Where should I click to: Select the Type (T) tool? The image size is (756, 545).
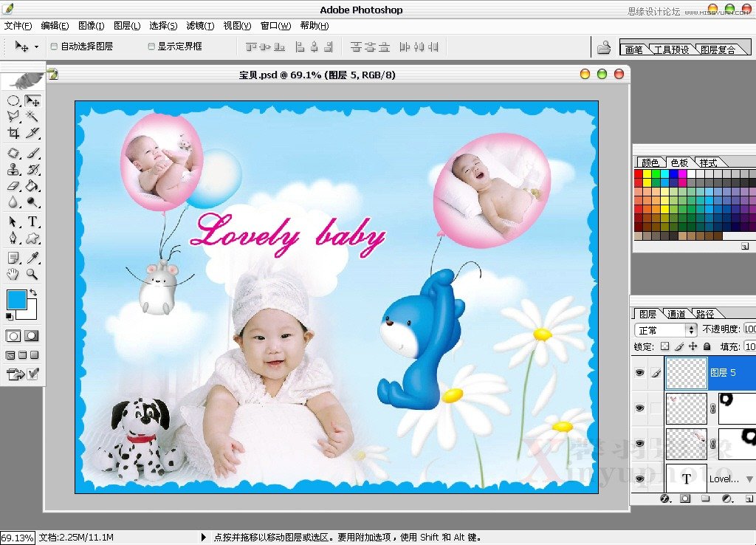32,222
